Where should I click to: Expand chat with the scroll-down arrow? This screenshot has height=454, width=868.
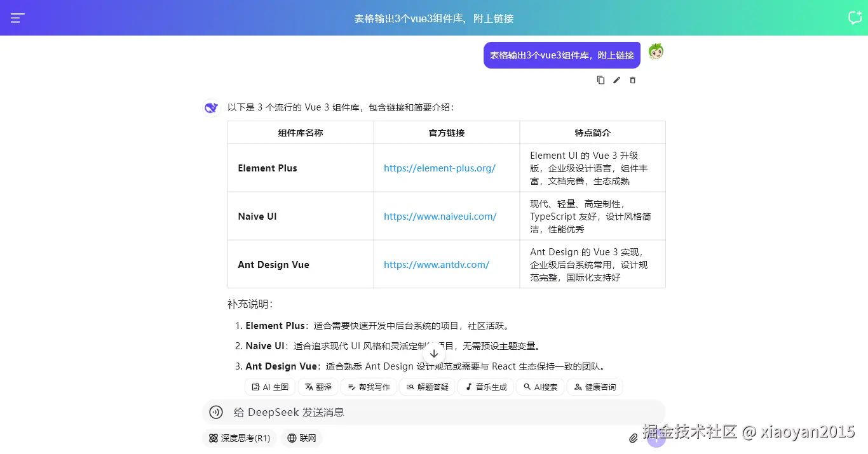tap(434, 353)
